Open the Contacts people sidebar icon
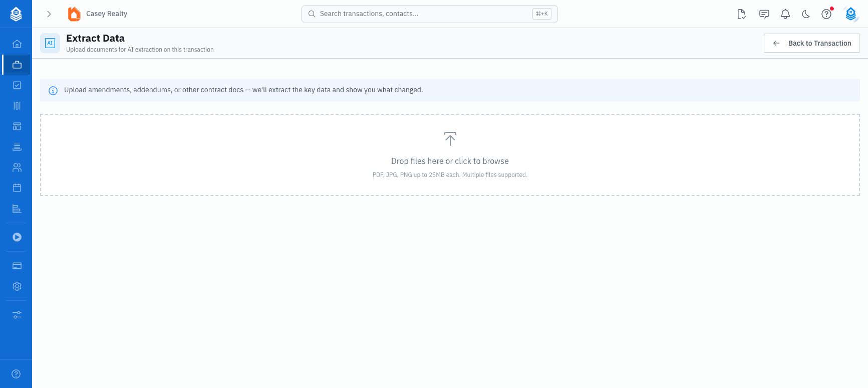 (17, 167)
